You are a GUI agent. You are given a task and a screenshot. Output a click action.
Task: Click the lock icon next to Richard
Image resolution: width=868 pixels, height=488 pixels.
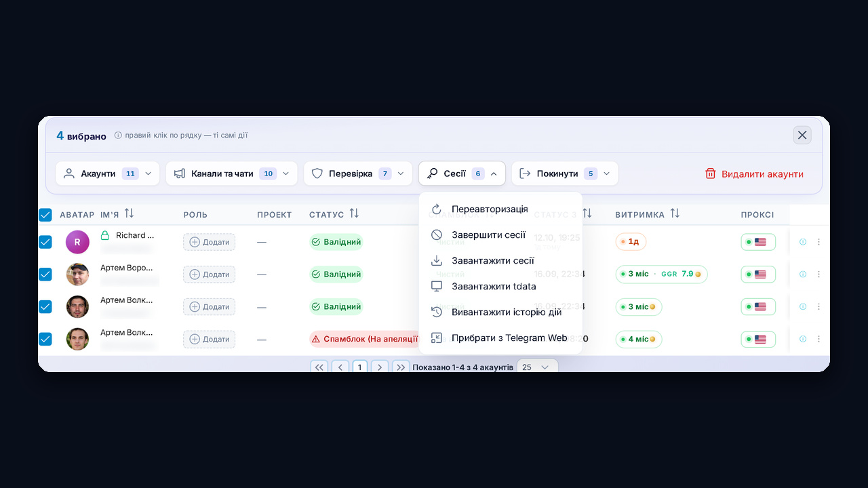tap(105, 235)
